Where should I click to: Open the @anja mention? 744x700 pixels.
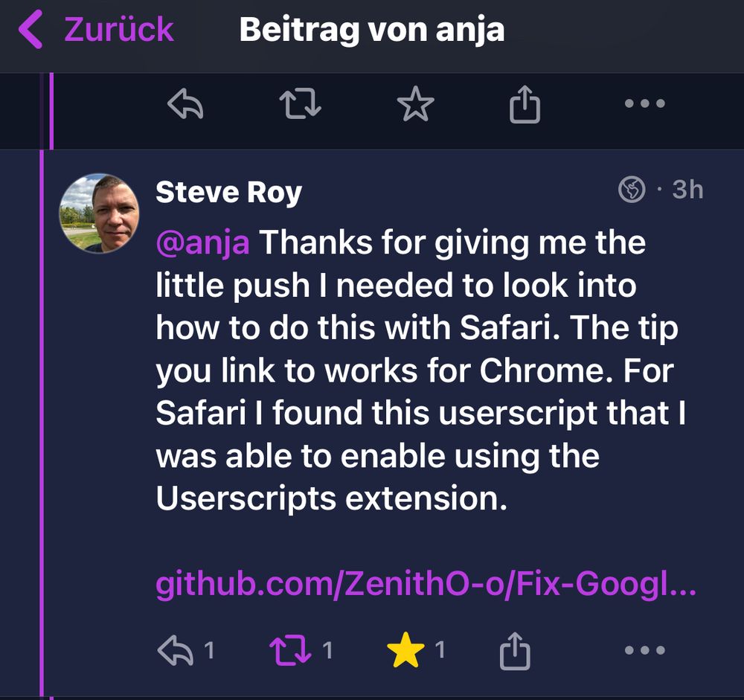[202, 243]
